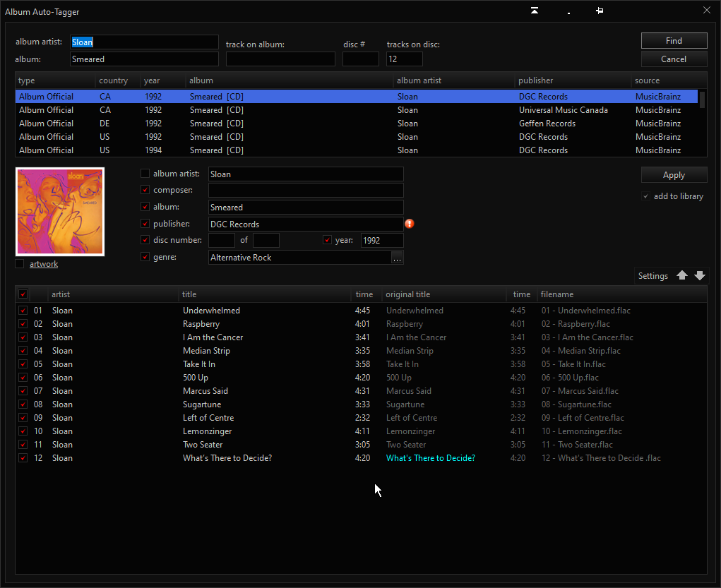The width and height of the screenshot is (721, 588).
Task: Click the artwork link
Action: click(x=44, y=264)
